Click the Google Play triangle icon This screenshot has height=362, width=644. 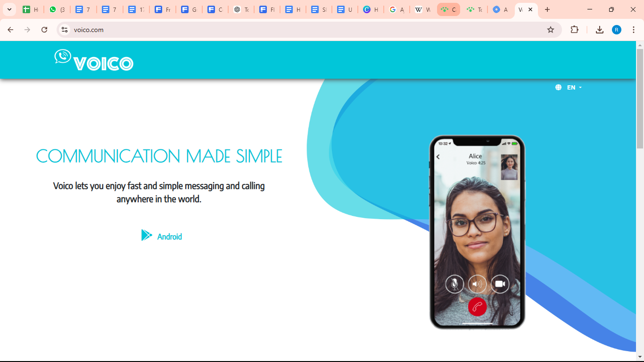pos(147,235)
